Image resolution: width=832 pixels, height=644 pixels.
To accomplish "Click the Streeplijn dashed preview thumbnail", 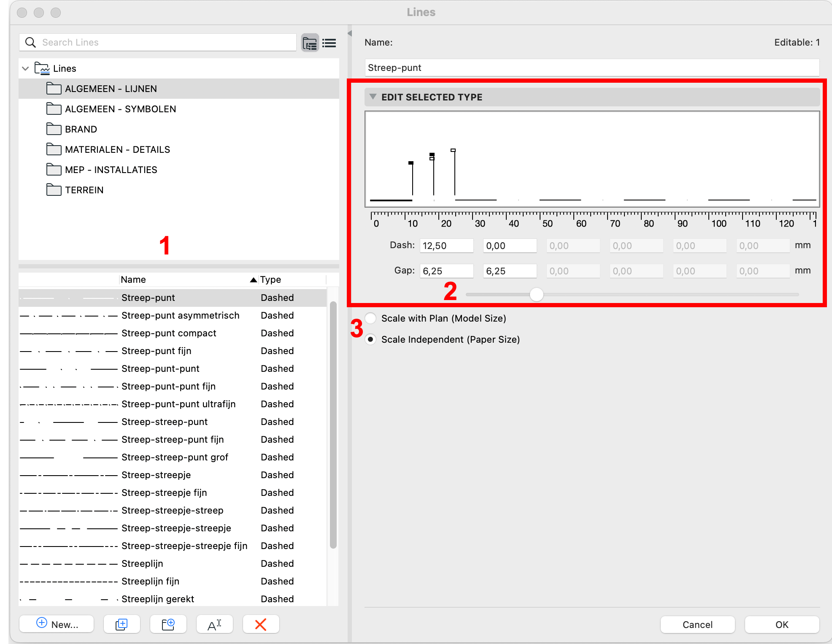I will point(69,564).
